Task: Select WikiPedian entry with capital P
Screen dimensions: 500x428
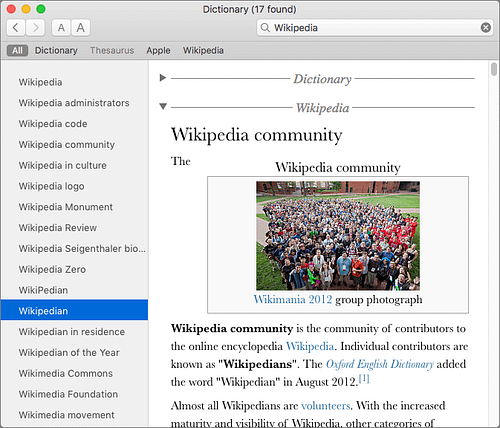Action: (75, 290)
